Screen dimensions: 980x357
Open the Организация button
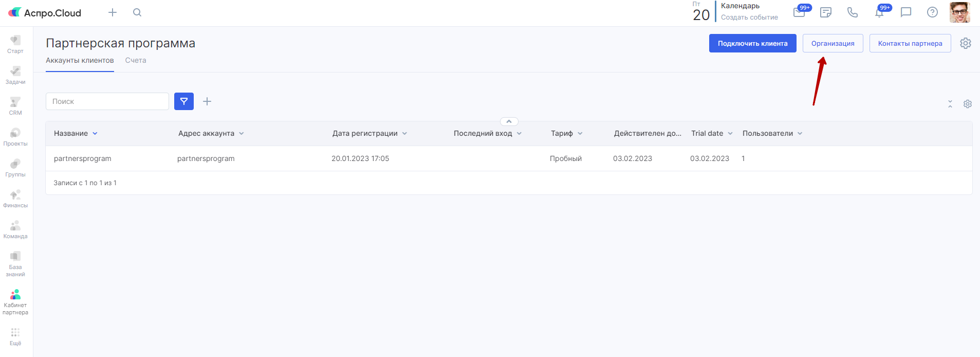click(x=833, y=43)
